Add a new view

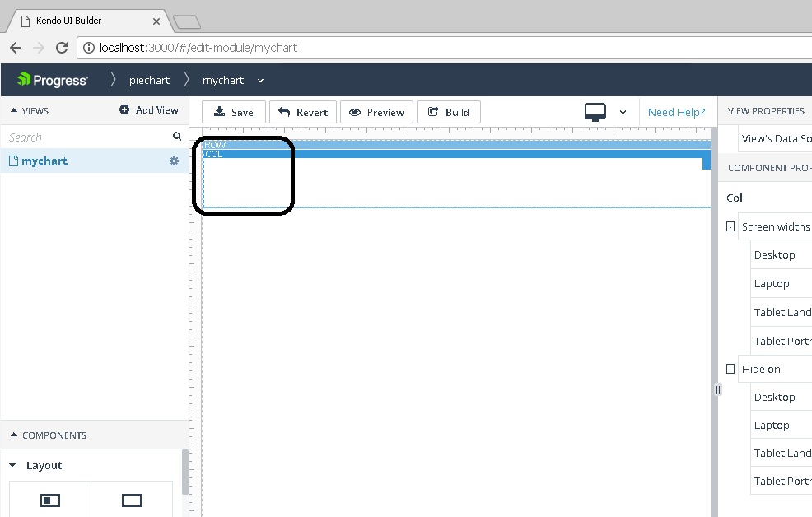149,110
